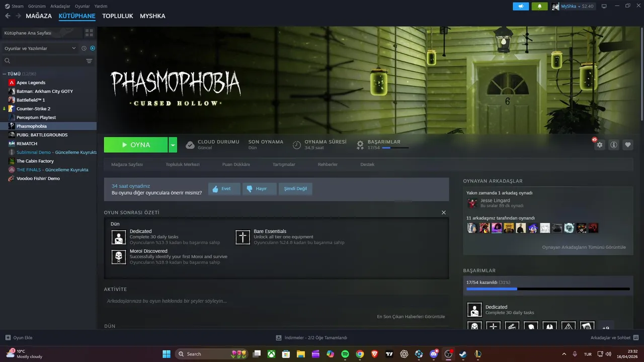The image size is (644, 362).
Task: Open Oyunlar ve Yazılımlar filter dropdown
Action: coord(40,48)
